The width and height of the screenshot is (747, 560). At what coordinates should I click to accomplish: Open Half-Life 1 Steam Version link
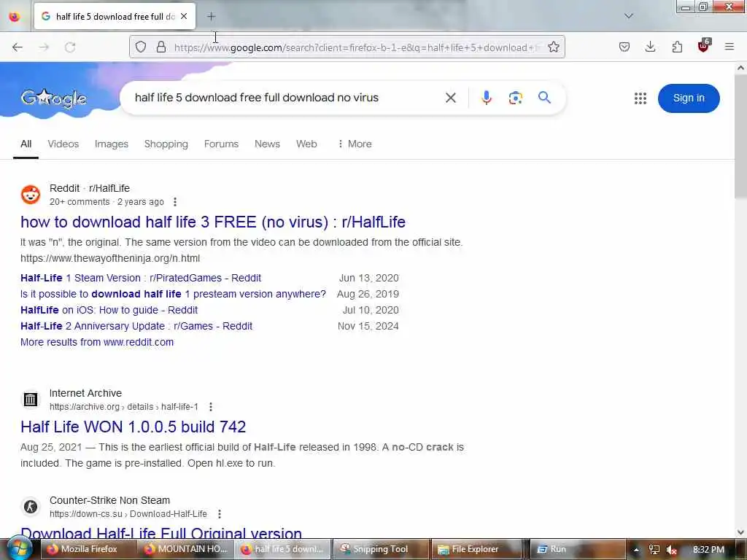click(x=141, y=278)
